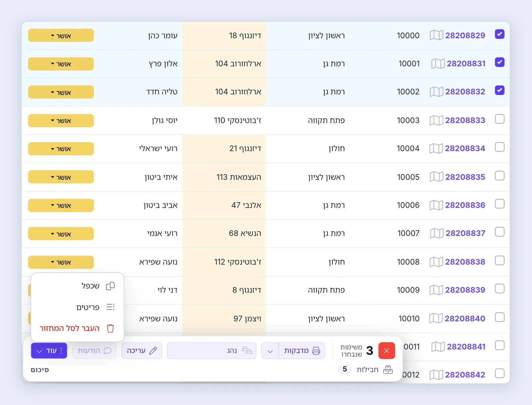Open map icon for order 28208837
The height and width of the screenshot is (405, 532).
[x=437, y=233]
